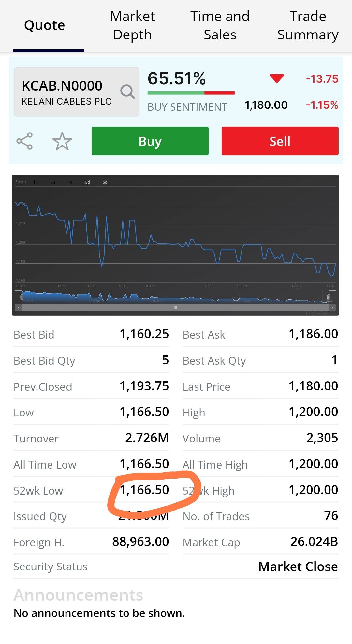
Task: Select the -13.75 change value
Action: coord(322,79)
